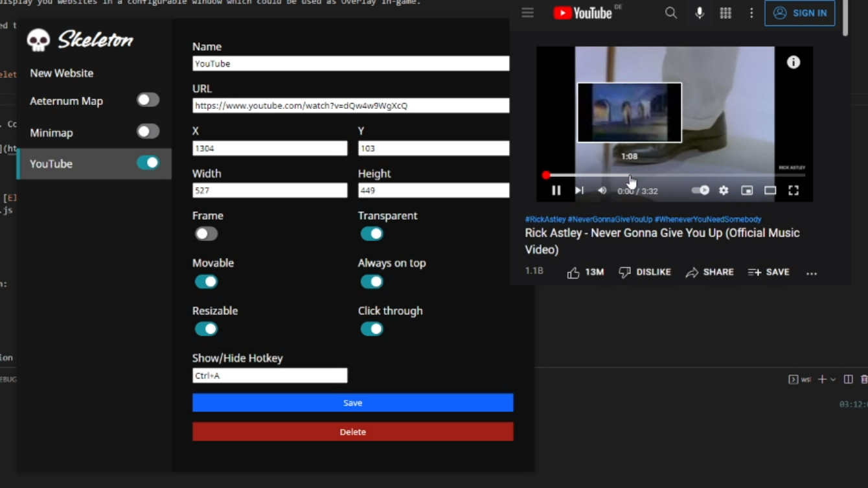
Task: Click the 1.1B view count
Action: point(534,272)
